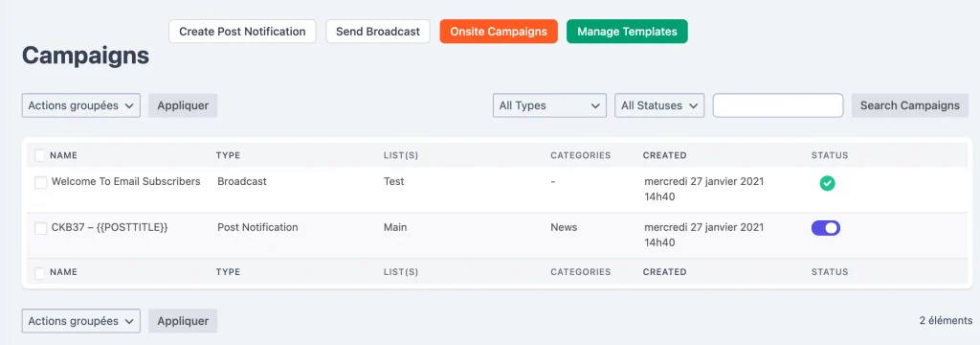The height and width of the screenshot is (345, 980).
Task: Open the All Statuses filter dropdown
Action: (x=659, y=105)
